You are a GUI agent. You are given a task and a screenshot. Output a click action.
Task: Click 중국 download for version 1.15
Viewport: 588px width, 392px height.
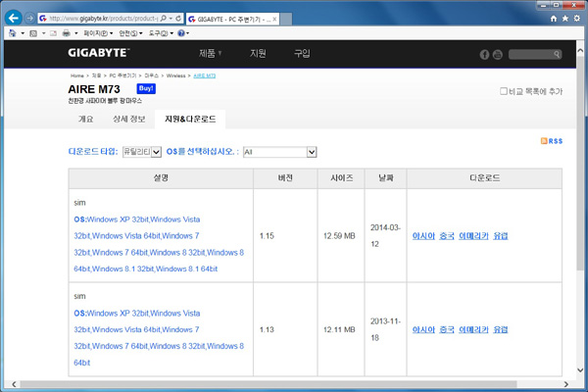pos(447,236)
